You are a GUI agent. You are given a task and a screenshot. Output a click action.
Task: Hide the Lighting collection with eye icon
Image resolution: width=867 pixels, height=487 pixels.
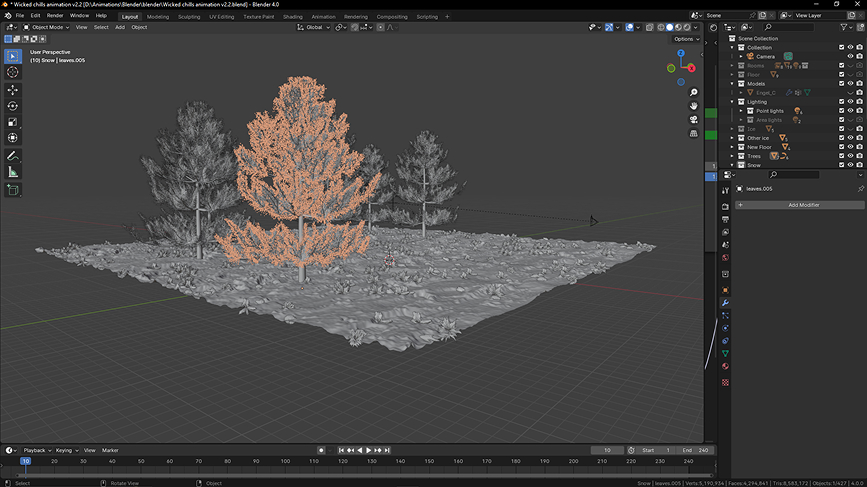pyautogui.click(x=851, y=101)
